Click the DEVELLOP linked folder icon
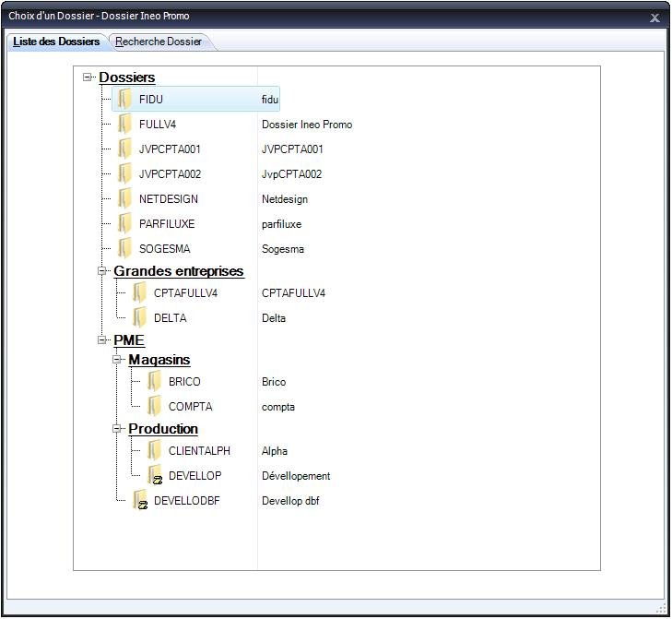Viewport: 672px width, 619px height. point(155,476)
